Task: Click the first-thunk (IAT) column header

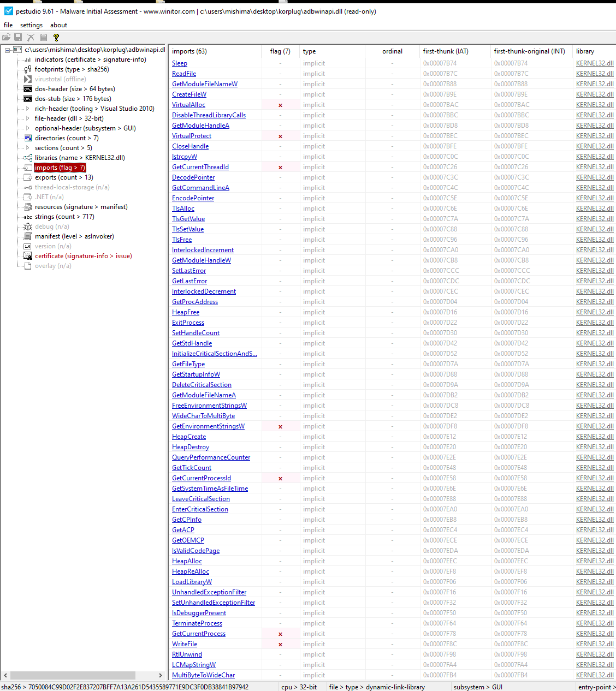Action: [x=455, y=51]
